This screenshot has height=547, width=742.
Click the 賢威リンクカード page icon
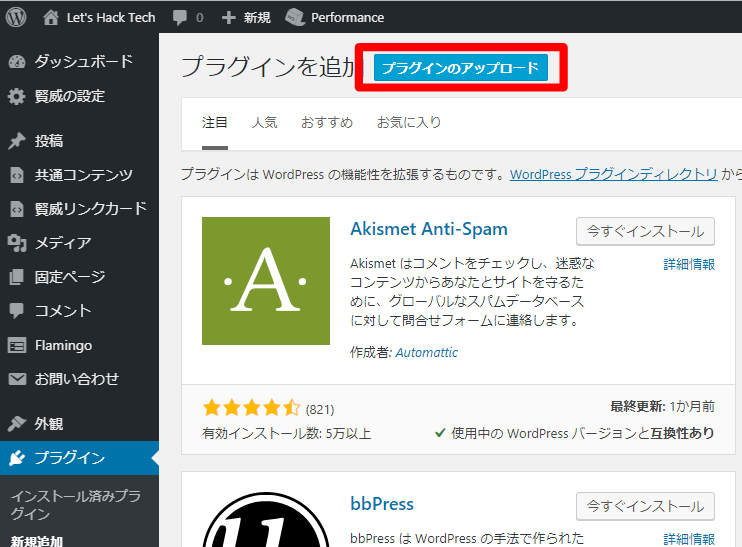[x=17, y=209]
